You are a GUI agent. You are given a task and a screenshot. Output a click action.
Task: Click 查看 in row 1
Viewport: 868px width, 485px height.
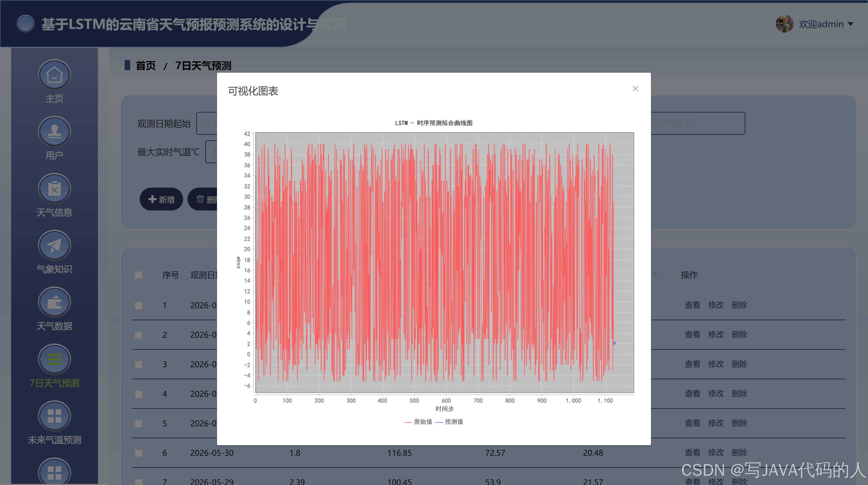click(x=692, y=305)
